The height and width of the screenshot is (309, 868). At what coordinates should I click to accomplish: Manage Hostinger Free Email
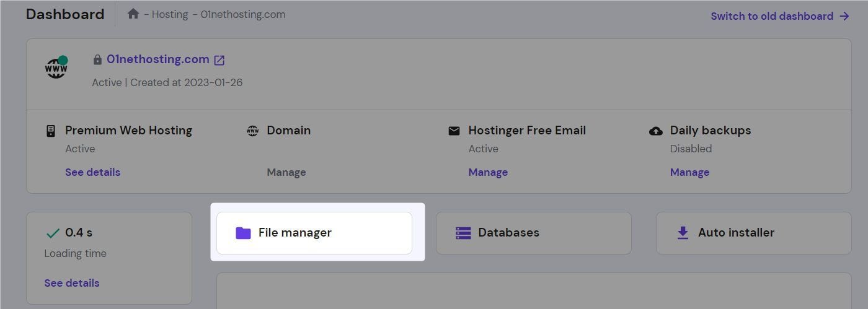tap(488, 172)
